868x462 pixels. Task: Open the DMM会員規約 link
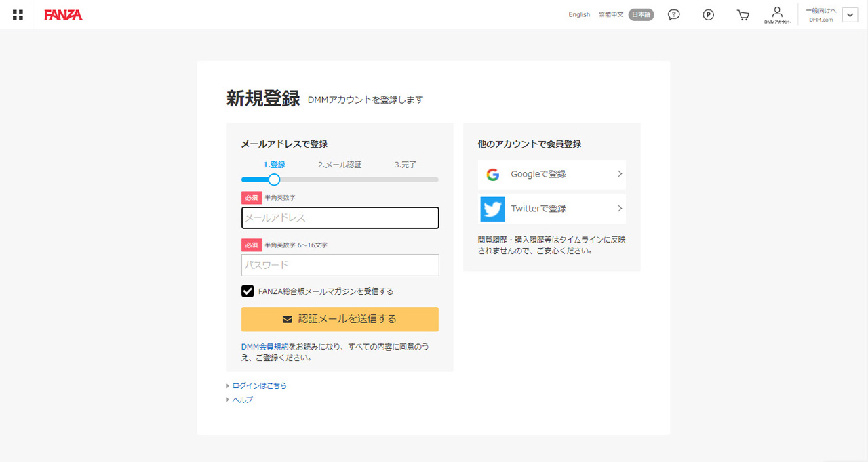264,346
